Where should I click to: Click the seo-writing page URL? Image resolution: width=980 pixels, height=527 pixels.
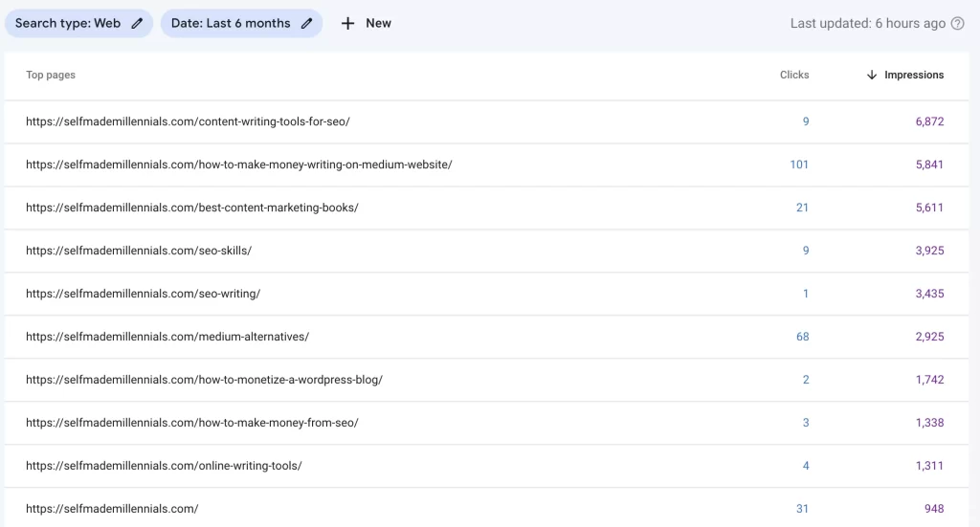143,294
